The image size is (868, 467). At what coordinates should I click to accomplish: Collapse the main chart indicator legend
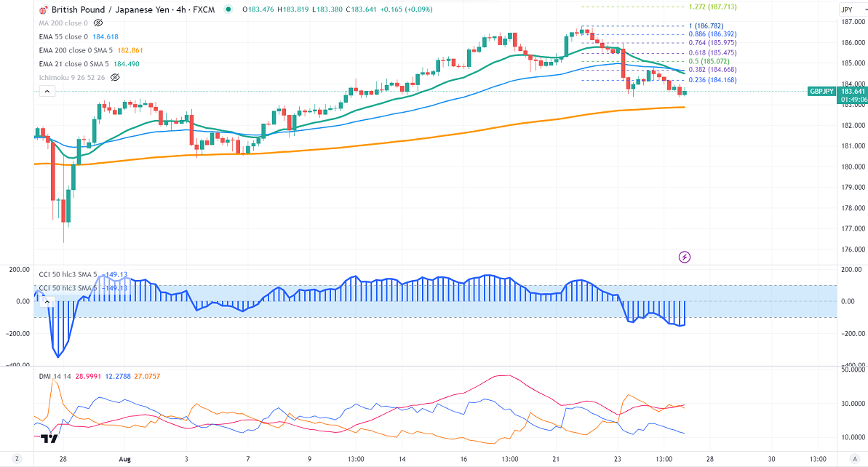47,92
